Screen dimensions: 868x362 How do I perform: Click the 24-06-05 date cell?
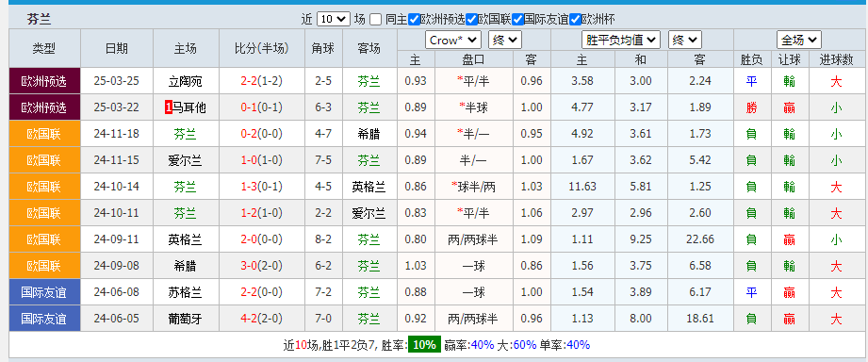[116, 319]
